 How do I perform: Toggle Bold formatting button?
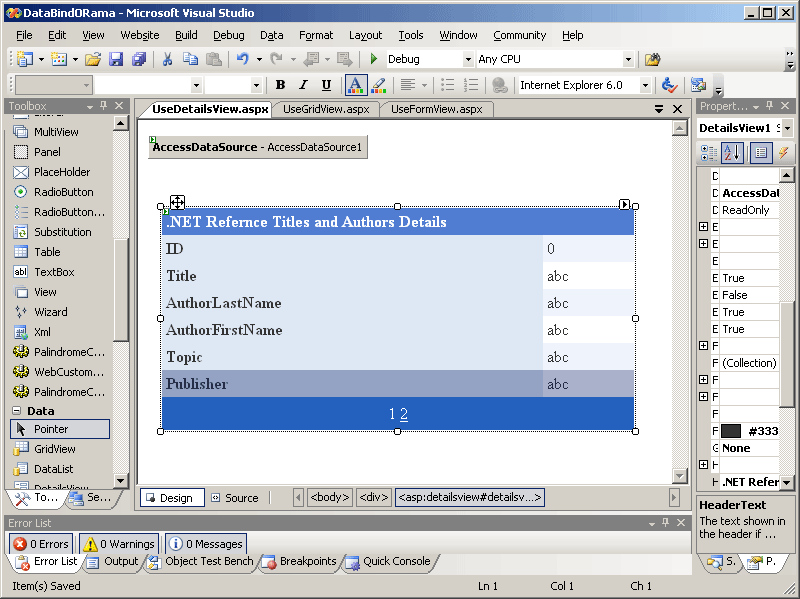point(280,86)
